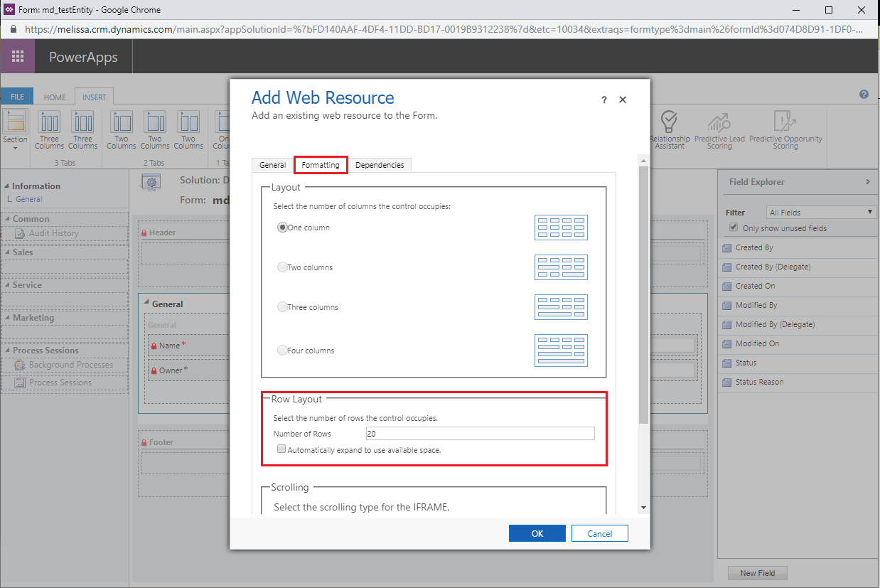
Task: Select the Two columns radio button
Action: pos(282,267)
